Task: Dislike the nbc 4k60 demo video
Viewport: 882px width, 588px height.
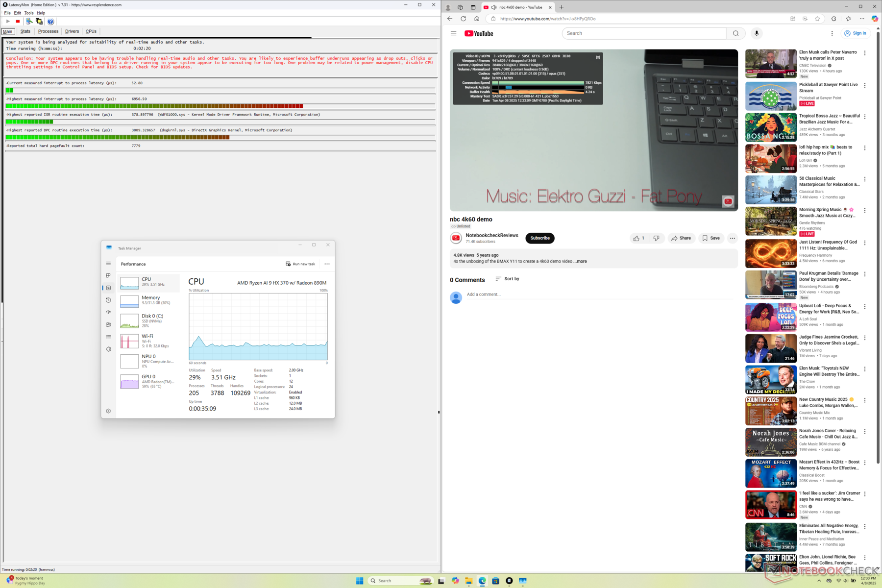Action: [656, 238]
